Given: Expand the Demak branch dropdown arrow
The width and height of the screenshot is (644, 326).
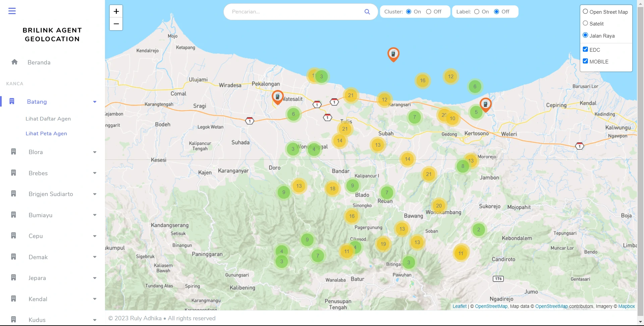Looking at the screenshot, I should (95, 257).
